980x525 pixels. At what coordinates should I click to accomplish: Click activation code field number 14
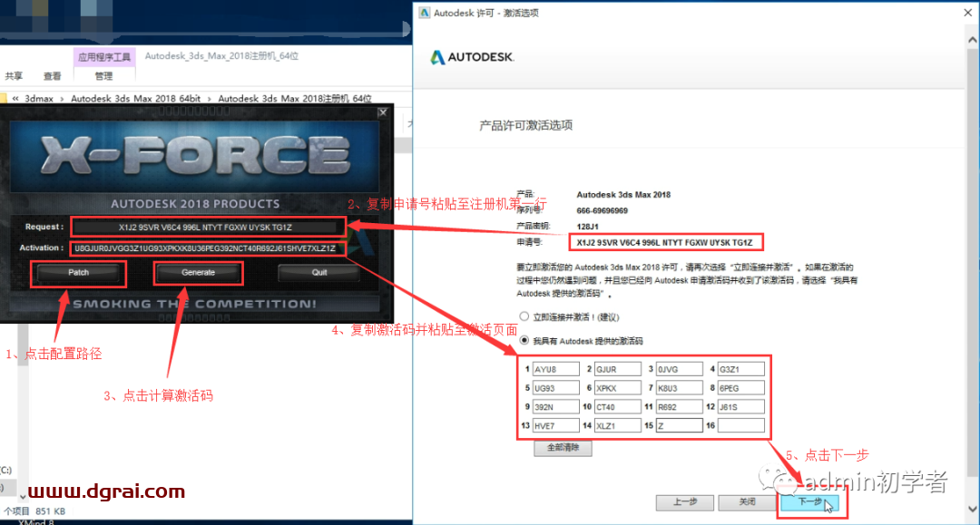tap(618, 426)
